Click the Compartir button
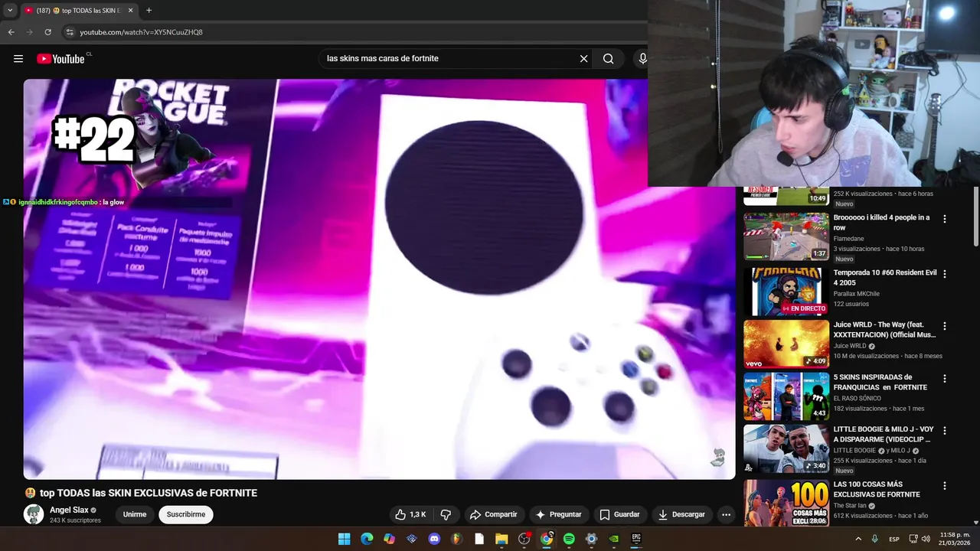980x551 pixels. [493, 515]
